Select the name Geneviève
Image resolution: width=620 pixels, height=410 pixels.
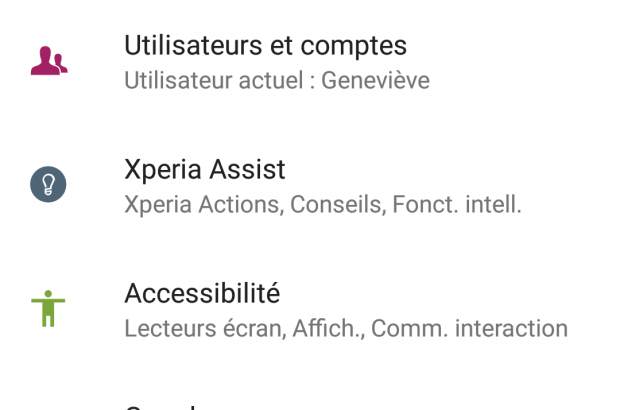click(375, 80)
